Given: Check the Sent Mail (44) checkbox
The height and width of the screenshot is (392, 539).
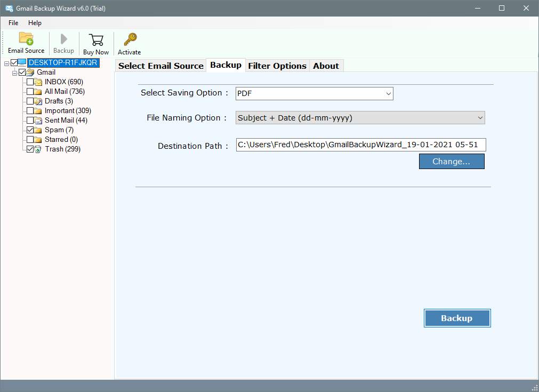Looking at the screenshot, I should pyautogui.click(x=30, y=121).
